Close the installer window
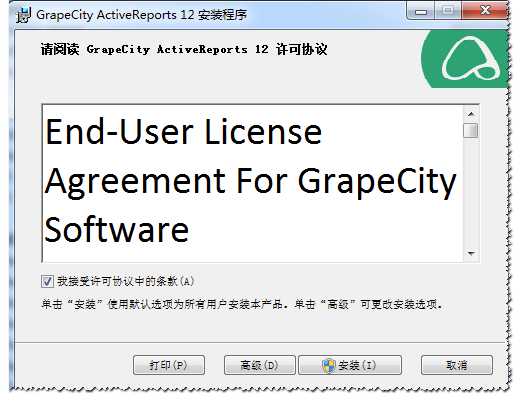 point(485,11)
